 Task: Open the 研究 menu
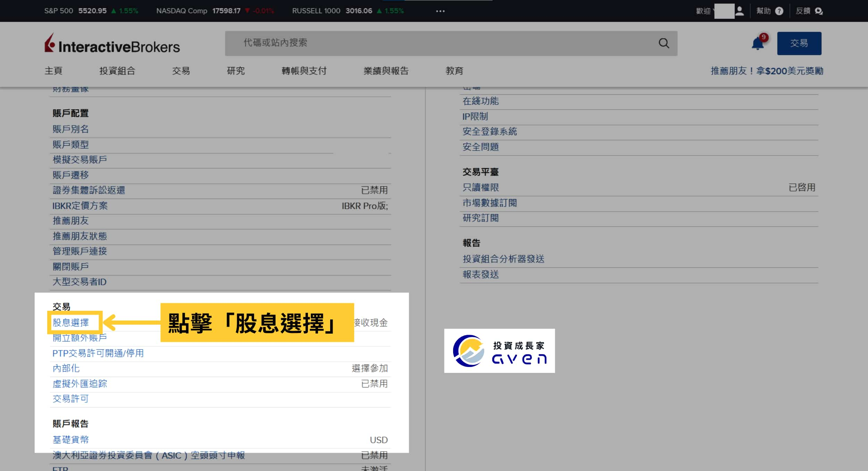point(236,71)
